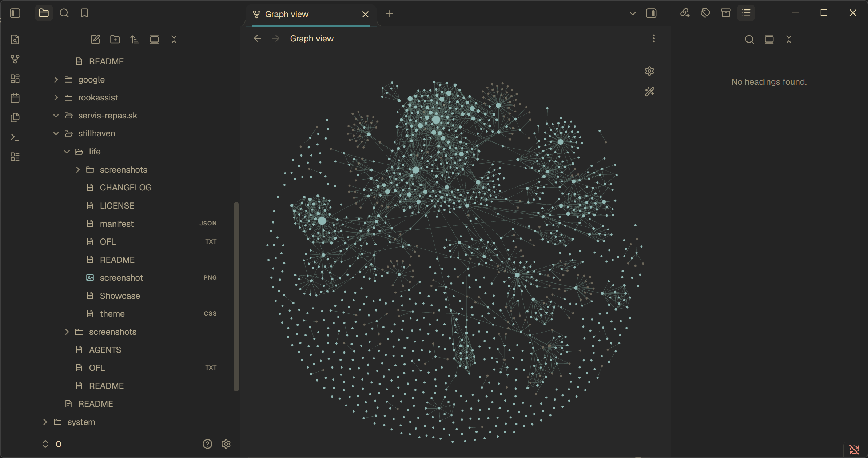
Task: Collapse the stillhaven folder
Action: [56, 133]
